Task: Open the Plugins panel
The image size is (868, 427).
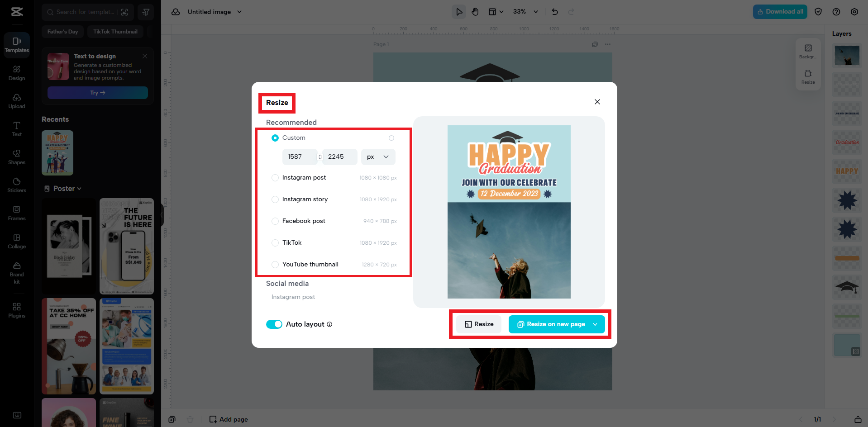Action: (x=17, y=311)
